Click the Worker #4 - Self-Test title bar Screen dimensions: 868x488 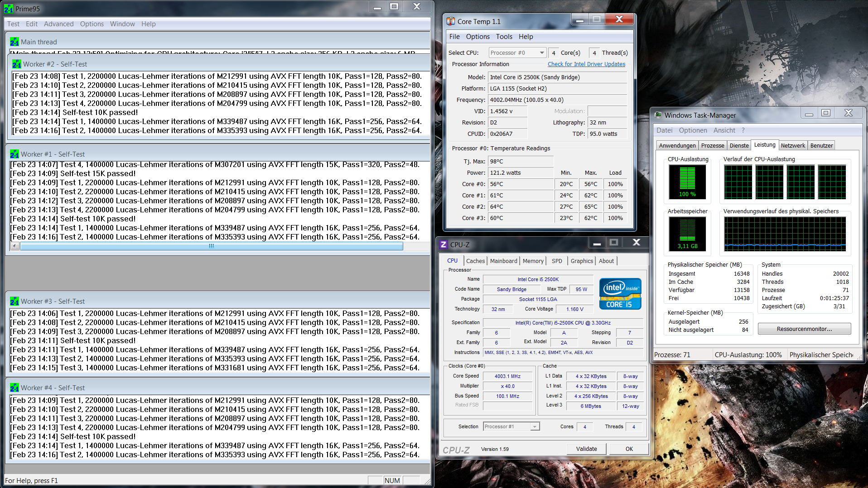(217, 388)
